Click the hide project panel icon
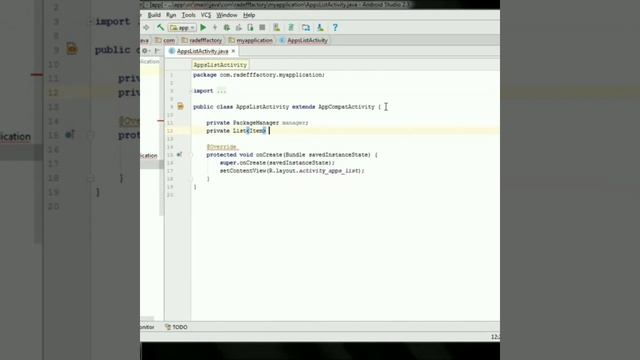Image resolution: width=640 pixels, height=360 pixels. pos(157,51)
